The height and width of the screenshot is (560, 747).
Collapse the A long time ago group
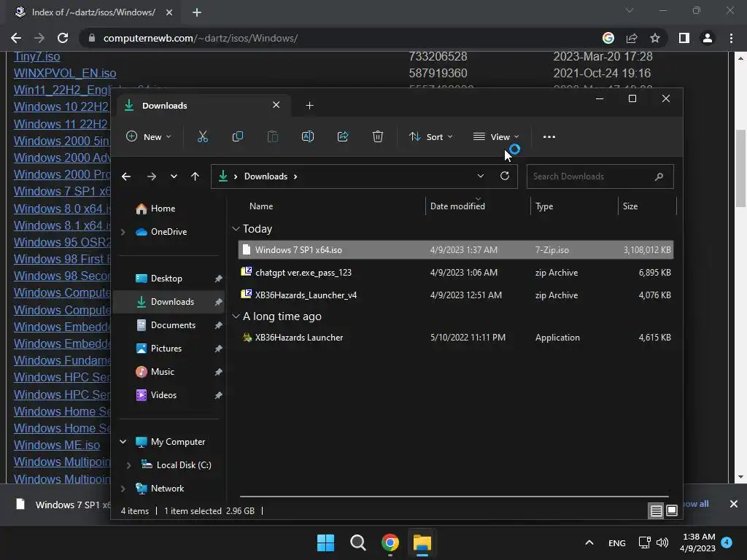tap(236, 316)
